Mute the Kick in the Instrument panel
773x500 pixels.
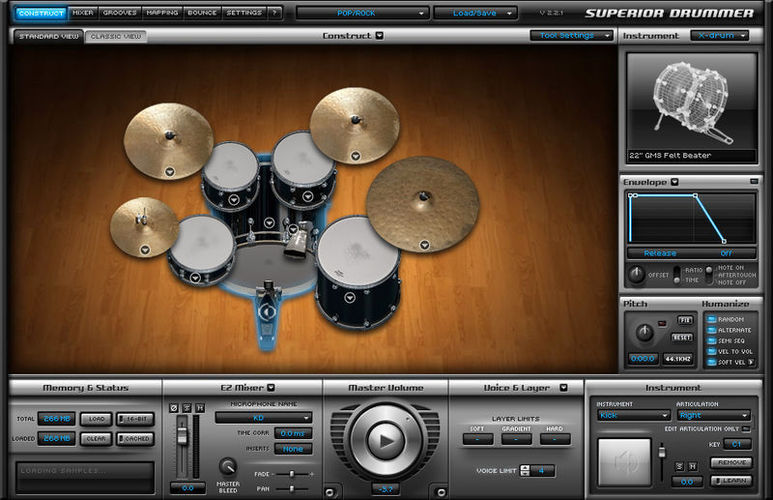[692, 466]
